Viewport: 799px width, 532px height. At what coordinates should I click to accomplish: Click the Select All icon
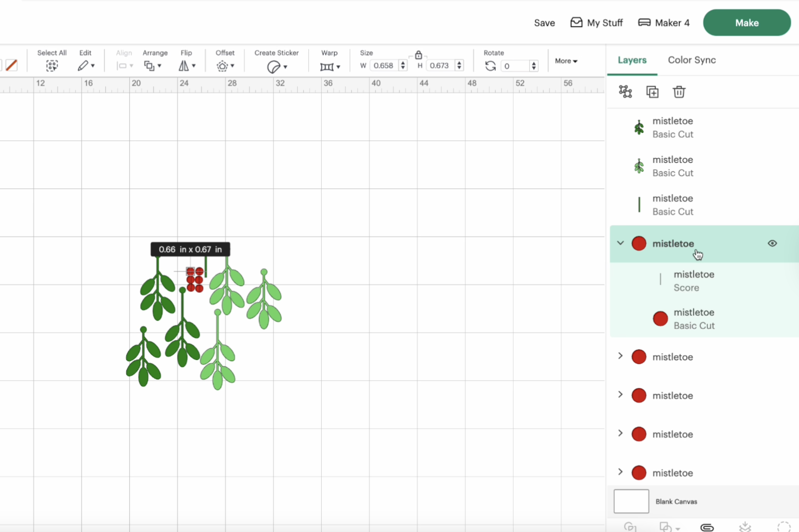(52, 65)
